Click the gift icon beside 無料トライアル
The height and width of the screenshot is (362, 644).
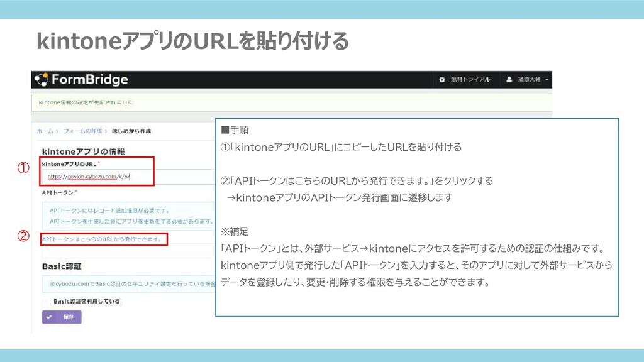coord(442,80)
